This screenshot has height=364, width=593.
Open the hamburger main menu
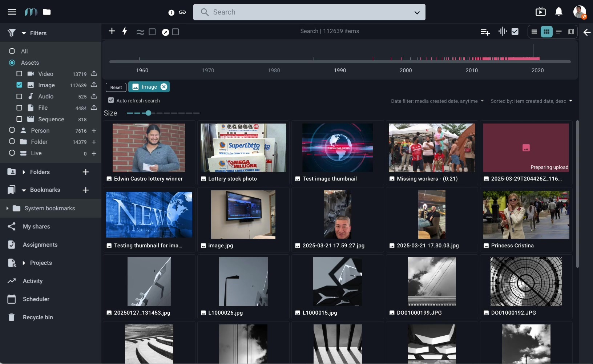pos(12,12)
